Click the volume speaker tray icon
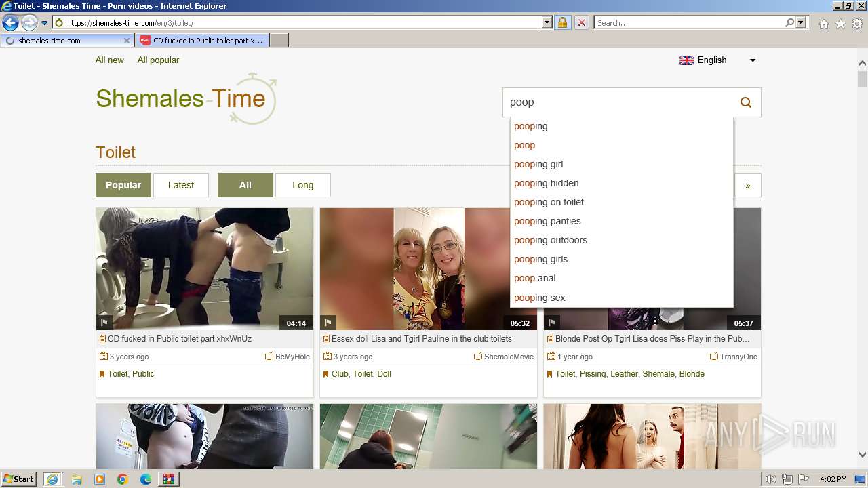The width and height of the screenshot is (868, 488). pyautogui.click(x=771, y=479)
